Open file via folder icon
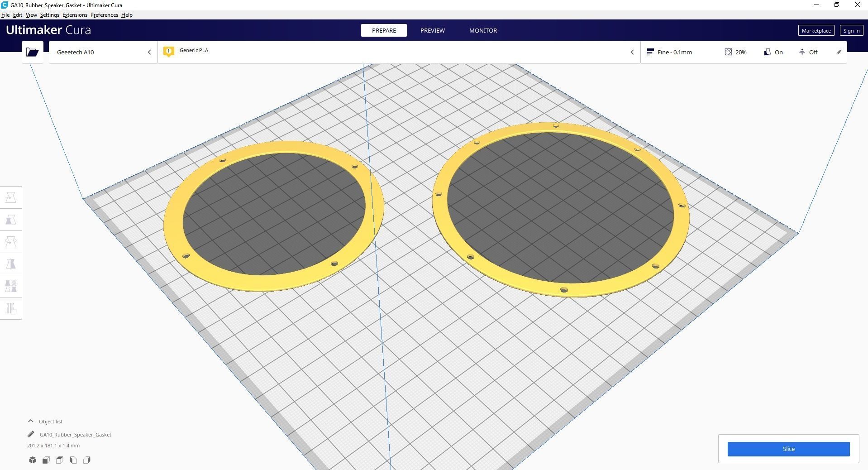The image size is (868, 470). tap(32, 52)
